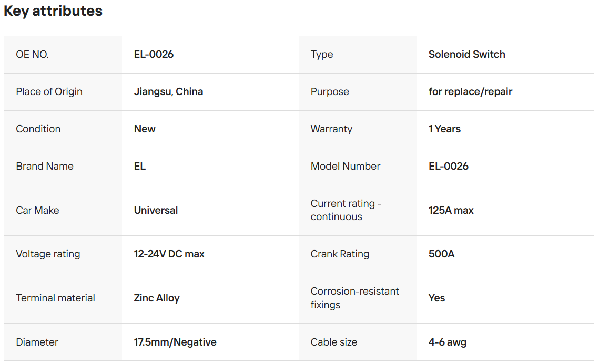The height and width of the screenshot is (364, 599).
Task: Click the Terminal material label
Action: [55, 298]
